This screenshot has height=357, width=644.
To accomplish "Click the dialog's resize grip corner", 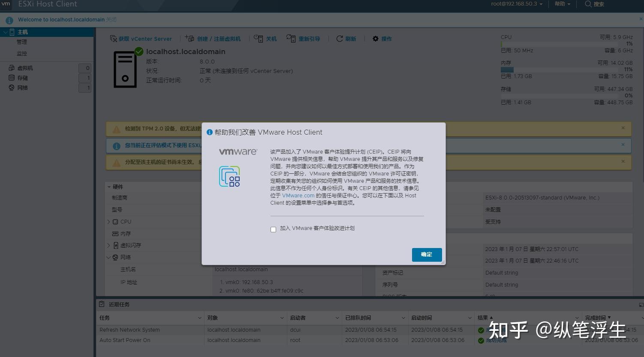I will [443, 262].
